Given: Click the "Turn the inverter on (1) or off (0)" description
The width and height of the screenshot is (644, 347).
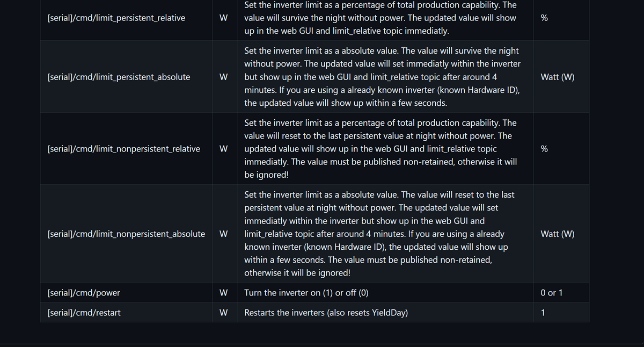Looking at the screenshot, I should point(306,293).
